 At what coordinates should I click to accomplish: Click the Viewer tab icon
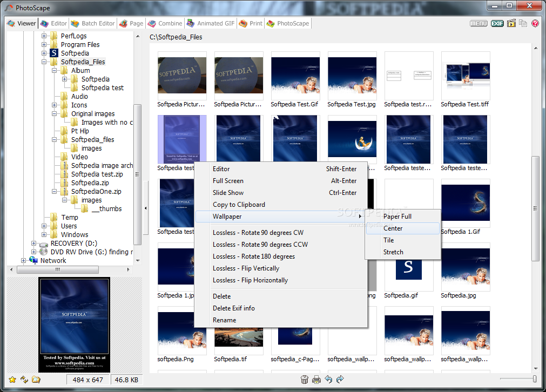[x=11, y=23]
